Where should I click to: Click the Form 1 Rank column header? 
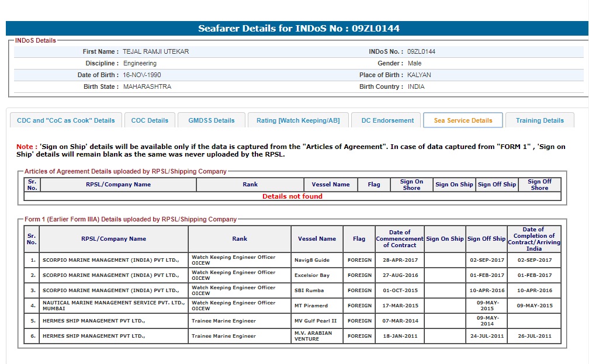(240, 239)
